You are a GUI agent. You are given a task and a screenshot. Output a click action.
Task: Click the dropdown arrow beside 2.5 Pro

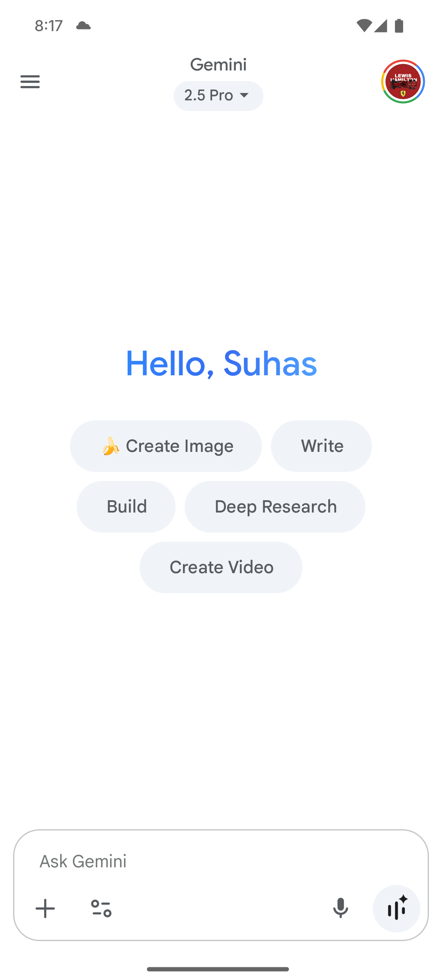244,95
